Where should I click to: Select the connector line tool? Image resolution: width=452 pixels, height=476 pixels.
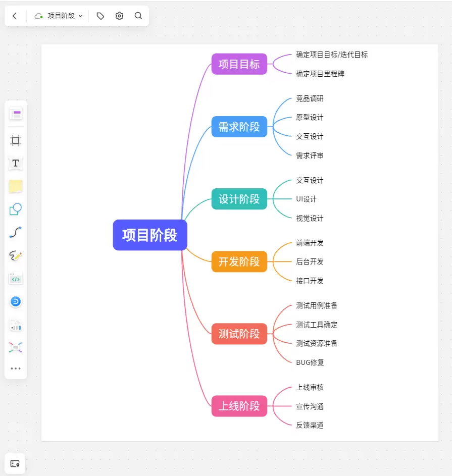16,232
